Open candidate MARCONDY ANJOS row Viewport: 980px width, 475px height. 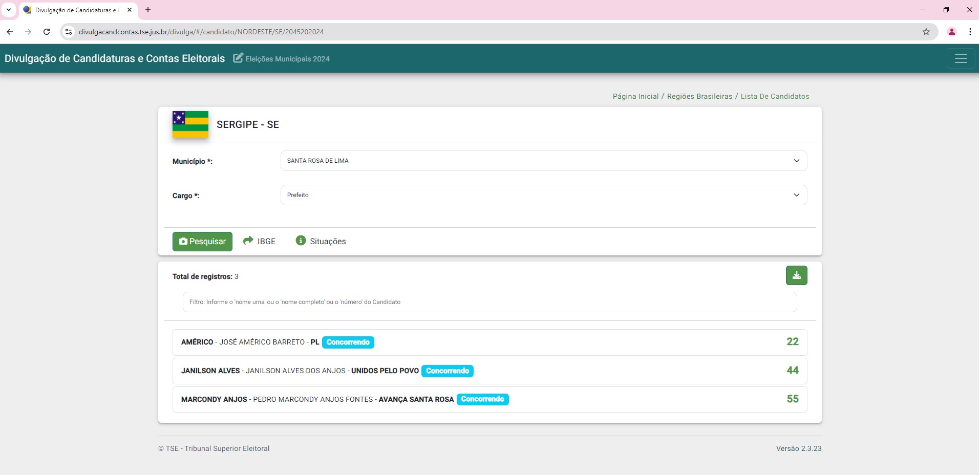coord(489,399)
